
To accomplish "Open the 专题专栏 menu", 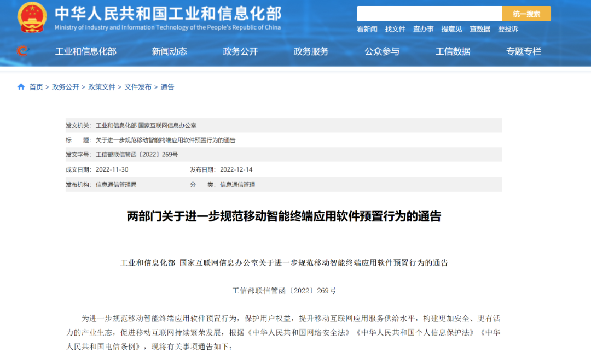I will [524, 51].
